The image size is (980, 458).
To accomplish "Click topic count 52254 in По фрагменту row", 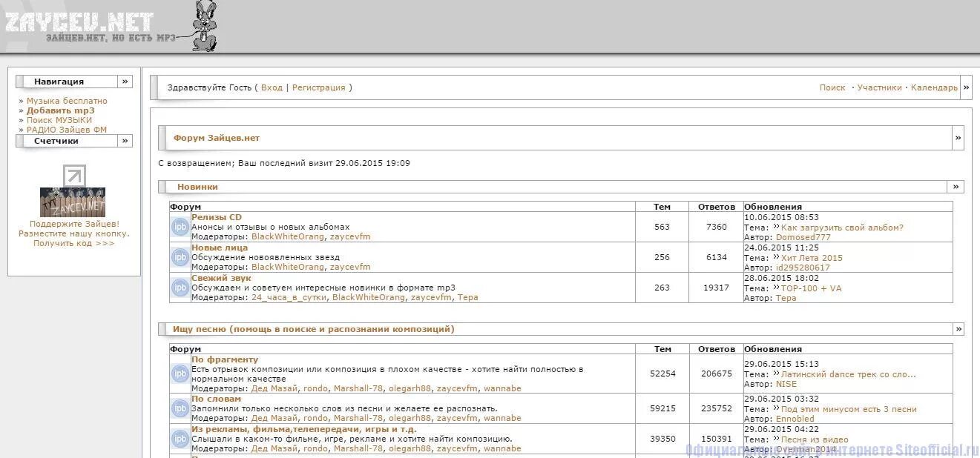I will click(662, 374).
